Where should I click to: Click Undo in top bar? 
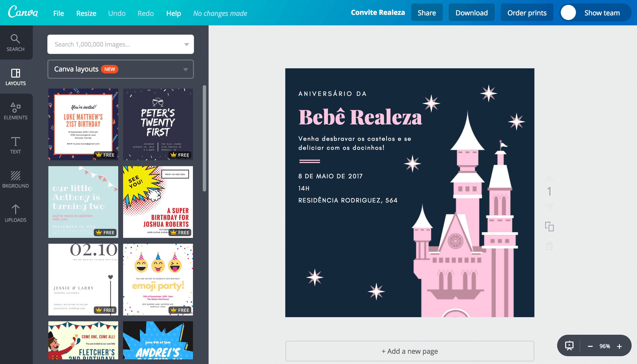click(117, 13)
